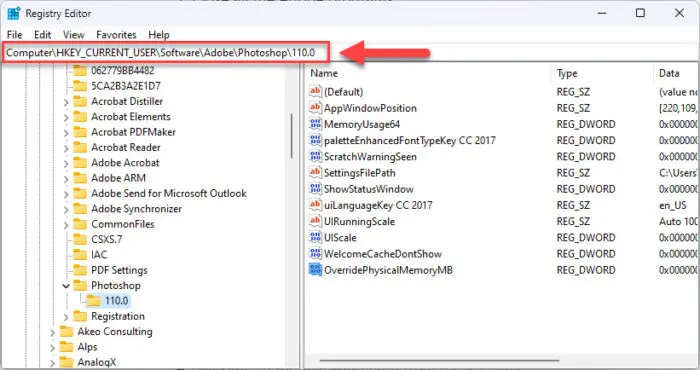Select the Acrobat Reader tree key
The image size is (700, 370).
pos(125,147)
